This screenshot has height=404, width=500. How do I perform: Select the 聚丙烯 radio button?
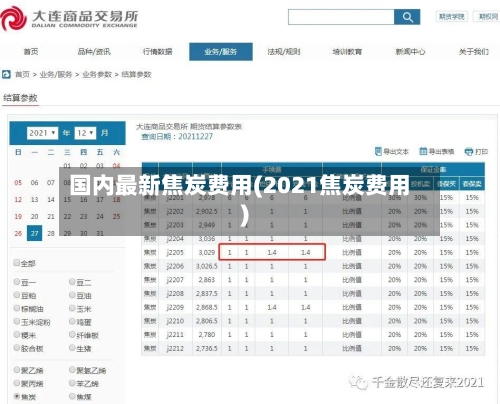point(17,383)
